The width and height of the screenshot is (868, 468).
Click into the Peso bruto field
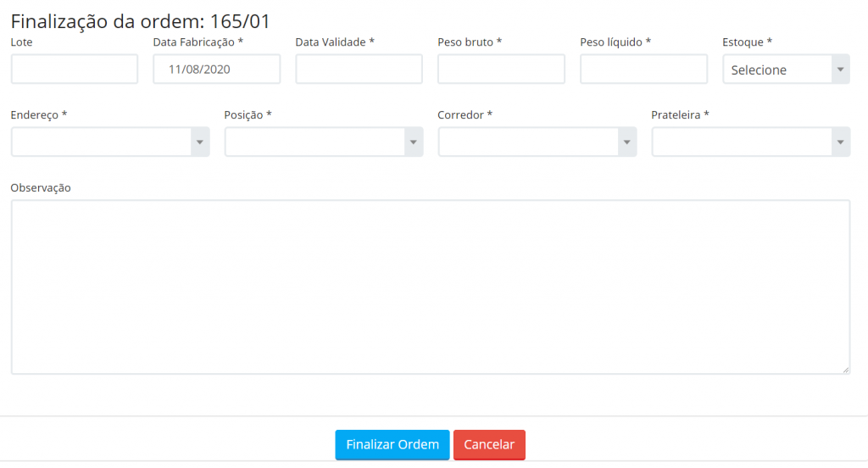click(x=501, y=70)
